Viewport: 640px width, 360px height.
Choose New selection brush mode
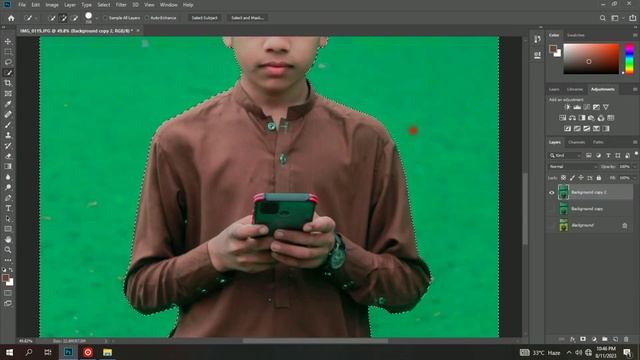[x=52, y=18]
